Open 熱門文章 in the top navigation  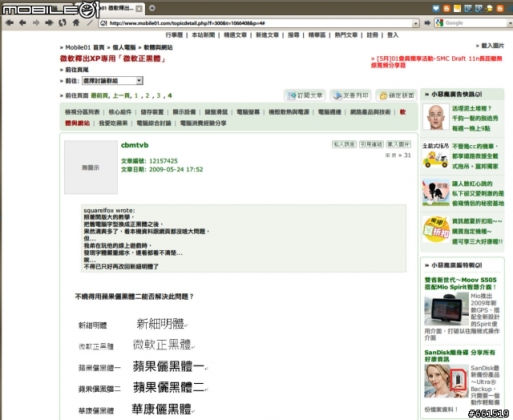click(x=345, y=35)
